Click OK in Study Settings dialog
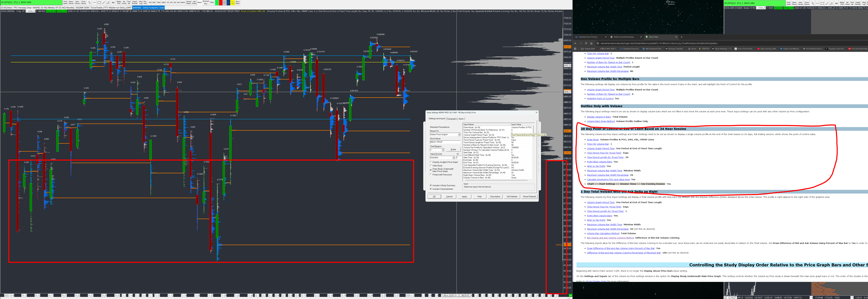The width and height of the screenshot is (868, 299). [x=434, y=197]
